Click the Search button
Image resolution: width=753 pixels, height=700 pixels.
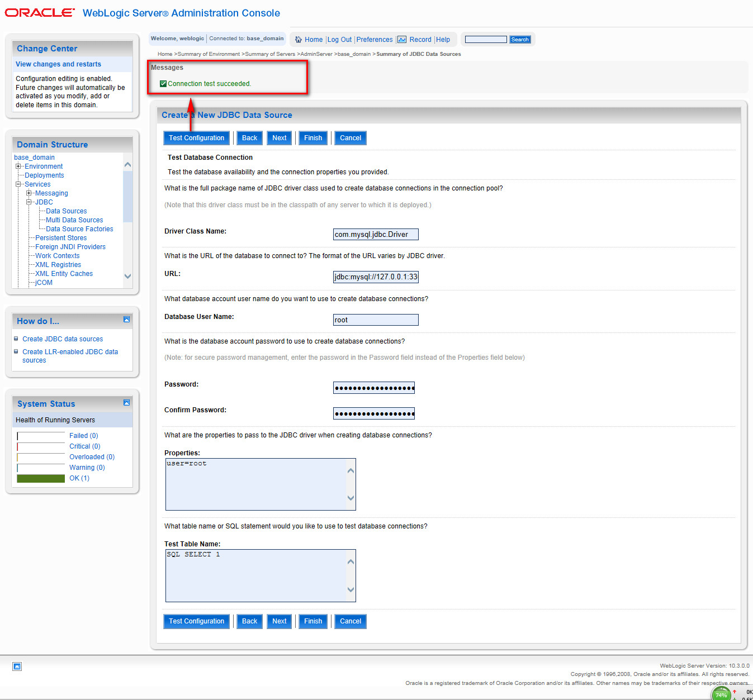(520, 40)
